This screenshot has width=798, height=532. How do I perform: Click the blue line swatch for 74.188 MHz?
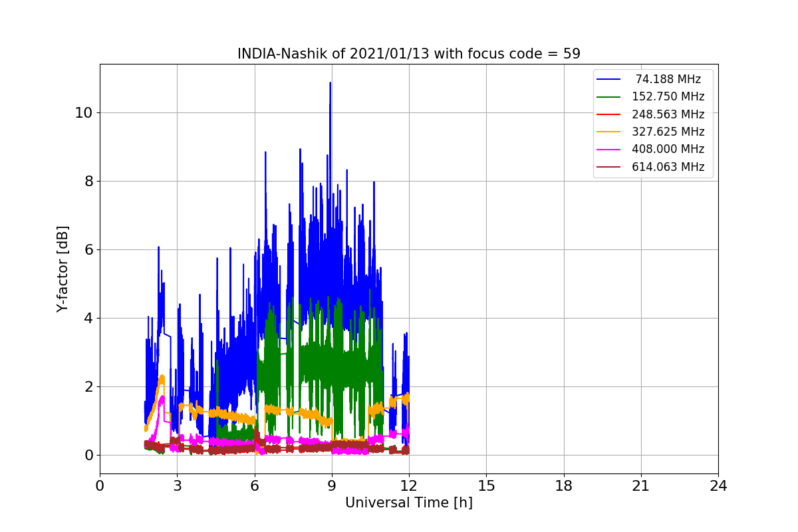click(x=609, y=79)
